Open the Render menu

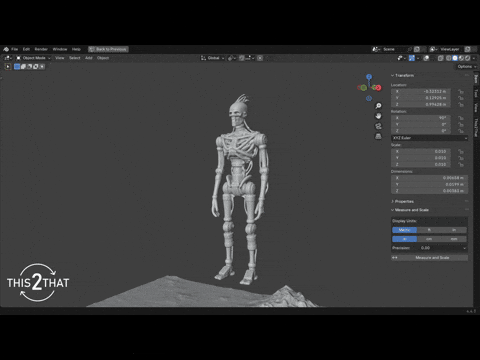[41, 49]
